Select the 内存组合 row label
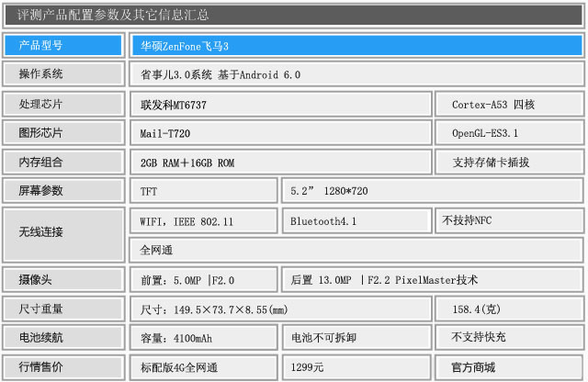 tap(63, 162)
